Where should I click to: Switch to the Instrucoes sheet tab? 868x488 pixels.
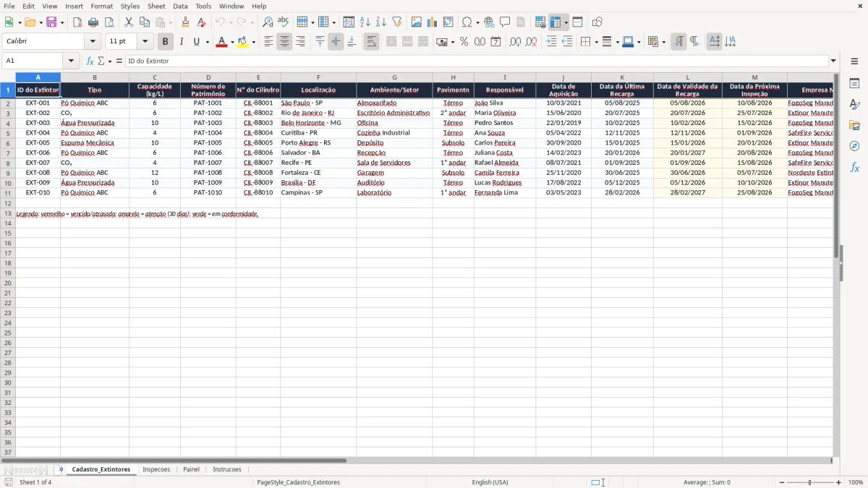(x=227, y=470)
